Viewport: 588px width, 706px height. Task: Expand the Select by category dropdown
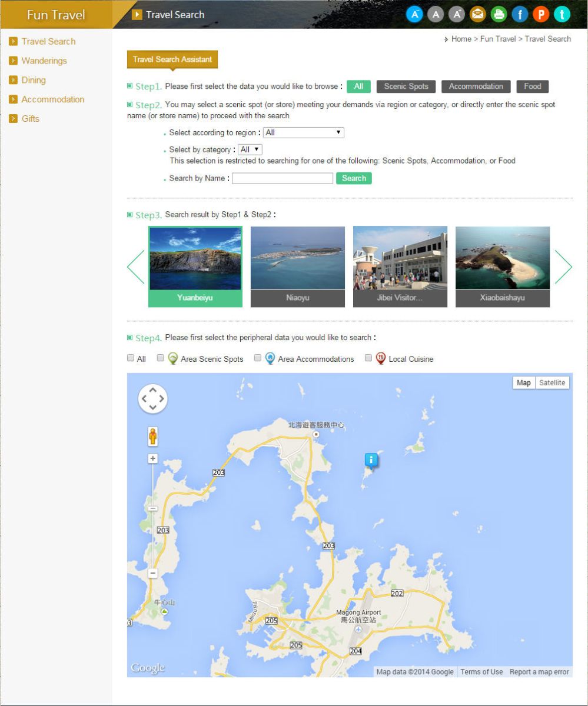[250, 150]
